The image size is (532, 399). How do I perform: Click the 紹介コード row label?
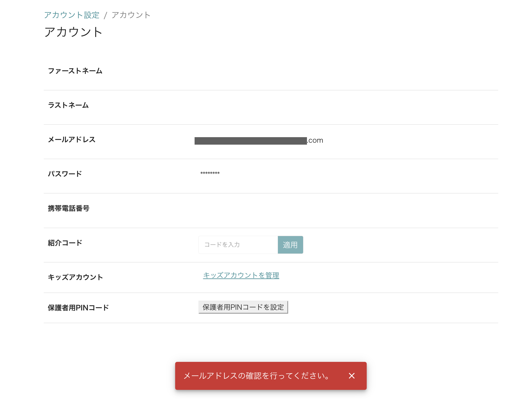65,243
